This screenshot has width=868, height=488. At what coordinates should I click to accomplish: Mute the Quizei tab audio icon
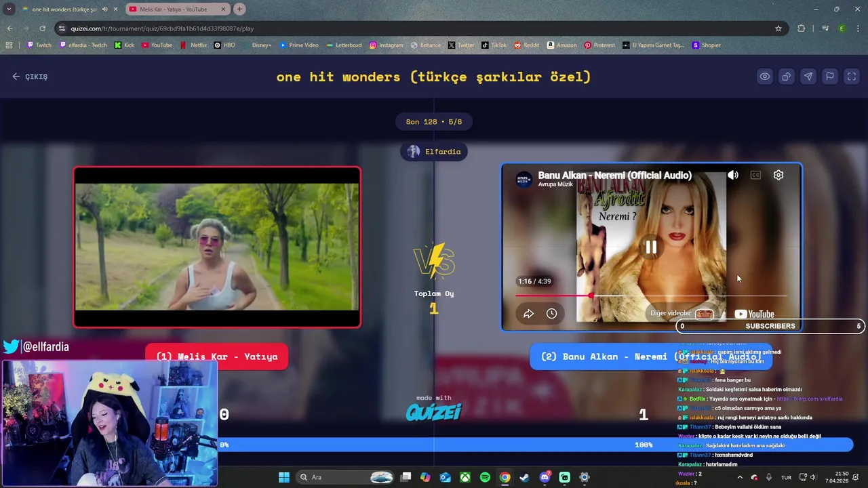pyautogui.click(x=104, y=9)
